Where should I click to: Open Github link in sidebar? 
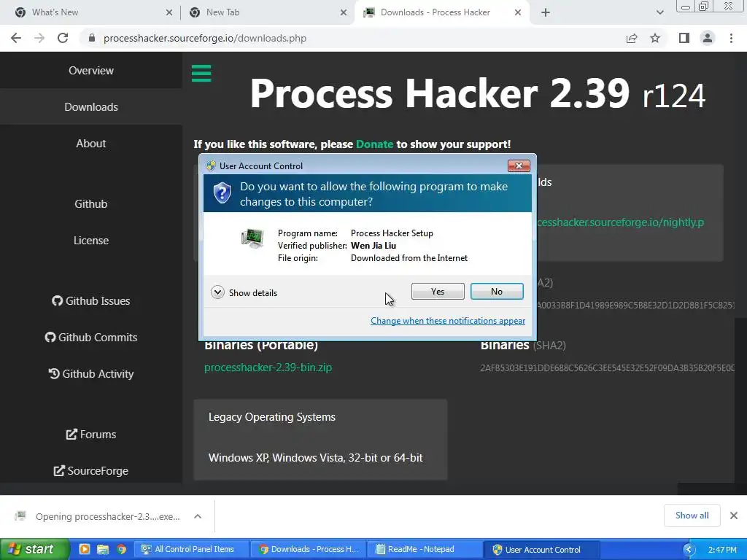[91, 204]
